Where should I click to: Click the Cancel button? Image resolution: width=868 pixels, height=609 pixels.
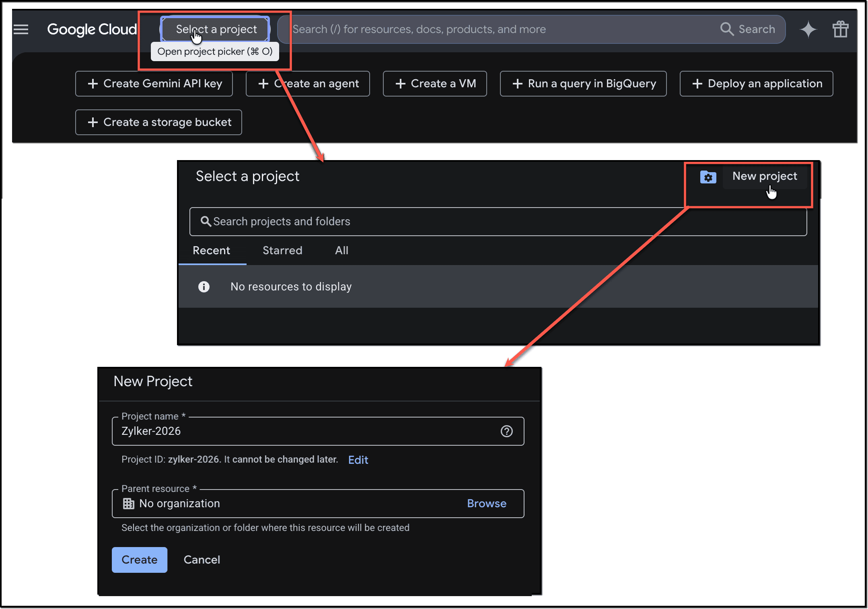(x=202, y=560)
